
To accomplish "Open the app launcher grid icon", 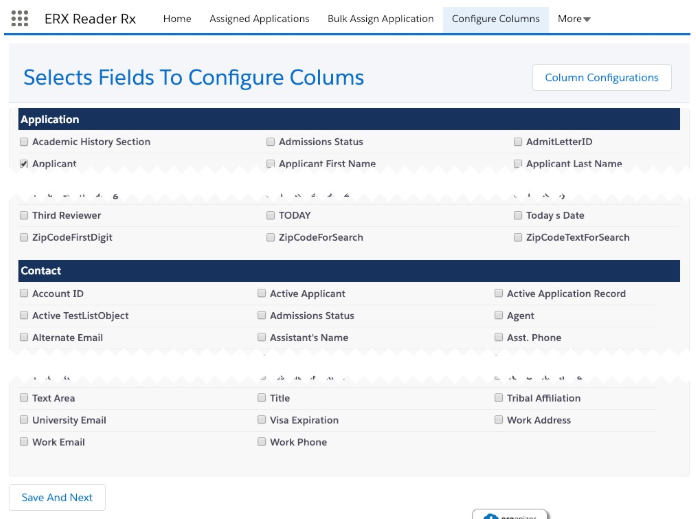I will tap(19, 18).
